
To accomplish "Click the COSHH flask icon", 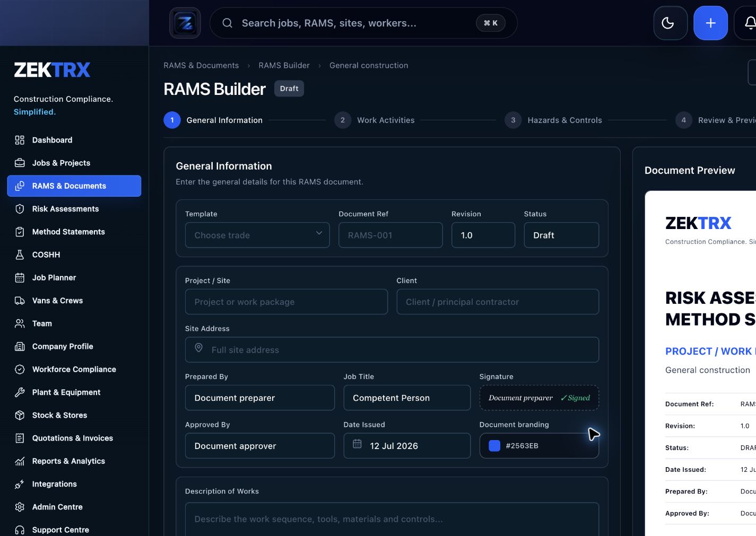I will 20,254.
